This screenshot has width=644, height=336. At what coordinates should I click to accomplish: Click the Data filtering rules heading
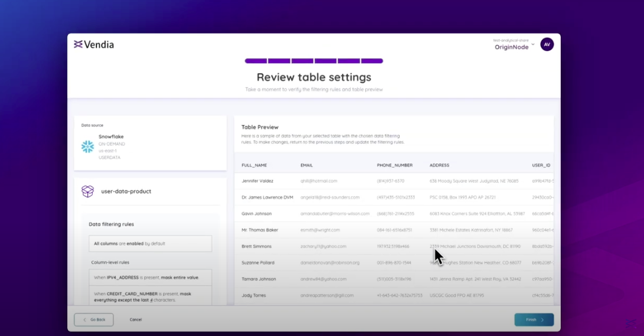click(112, 224)
